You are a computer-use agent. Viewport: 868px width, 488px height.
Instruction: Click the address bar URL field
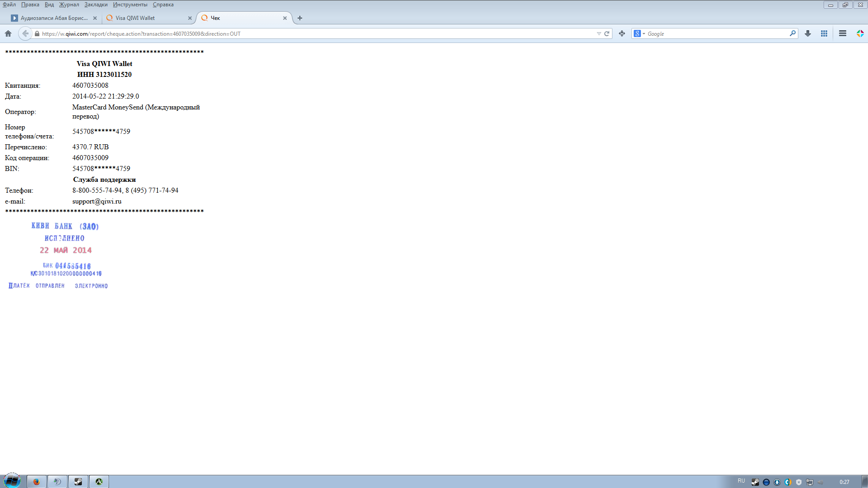[317, 33]
